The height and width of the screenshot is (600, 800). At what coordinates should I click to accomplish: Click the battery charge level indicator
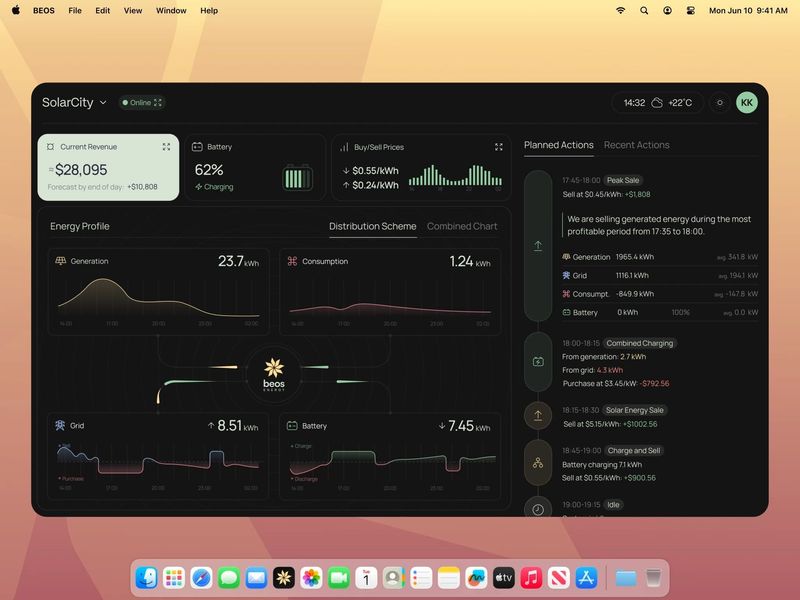297,178
